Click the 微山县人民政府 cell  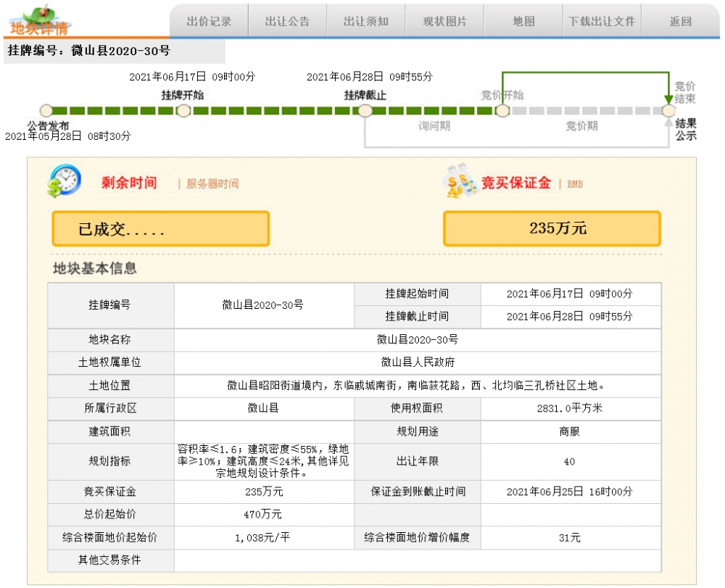418,362
